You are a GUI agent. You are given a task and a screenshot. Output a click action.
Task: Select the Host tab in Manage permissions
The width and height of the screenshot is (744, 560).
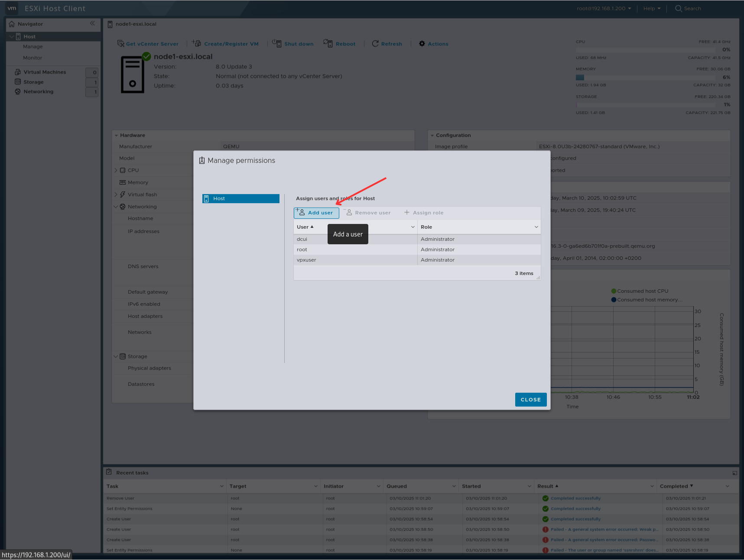[240, 198]
